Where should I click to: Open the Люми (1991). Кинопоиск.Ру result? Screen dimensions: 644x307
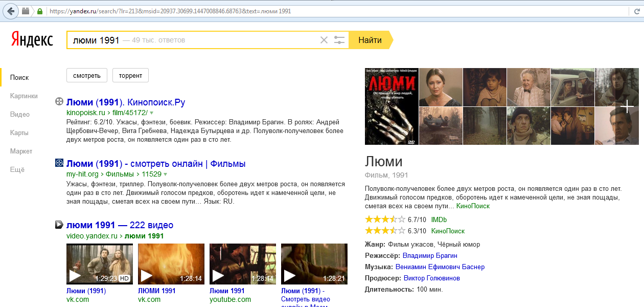tap(126, 102)
